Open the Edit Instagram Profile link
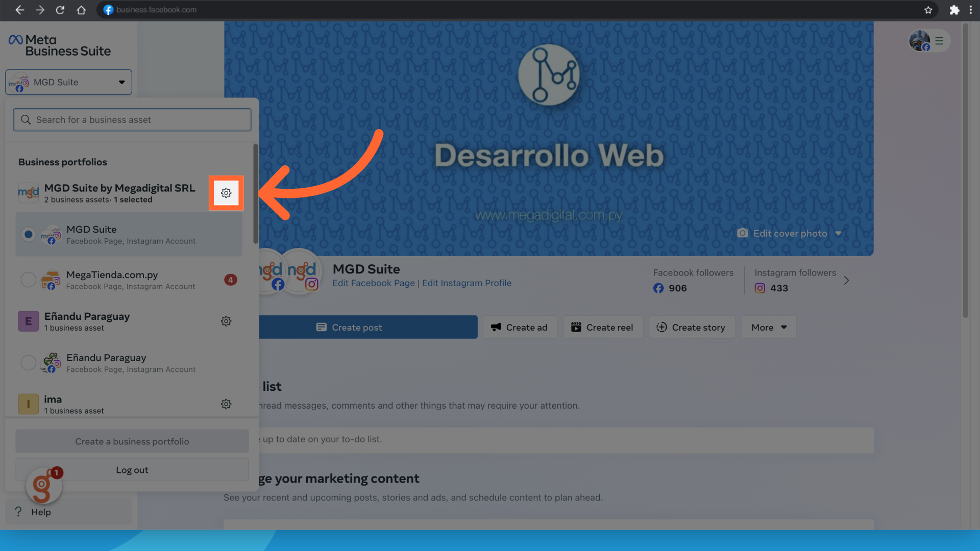This screenshot has width=980, height=551. pos(467,283)
